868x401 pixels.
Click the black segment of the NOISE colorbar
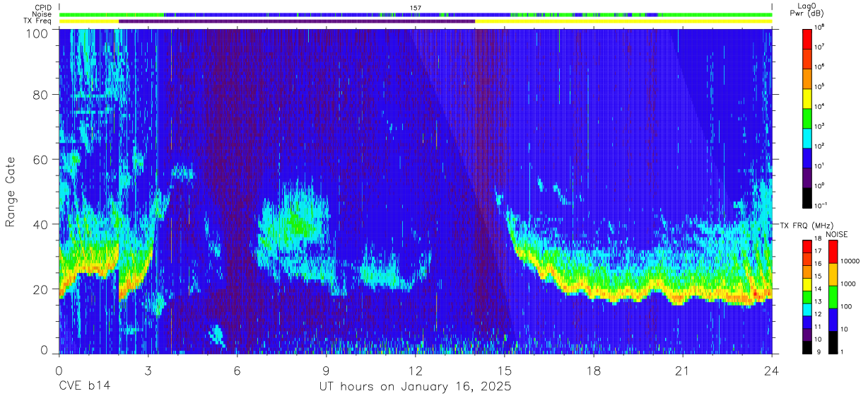point(833,342)
